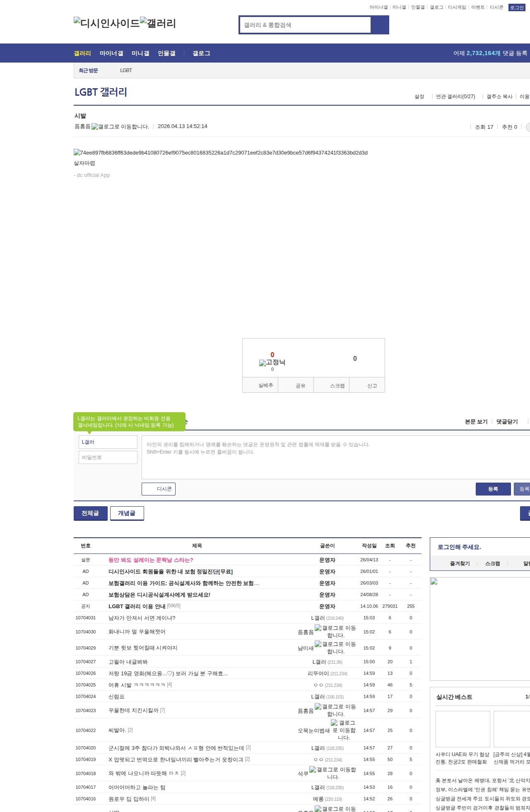Click 스크랩 button under the vote box

[x=332, y=385]
